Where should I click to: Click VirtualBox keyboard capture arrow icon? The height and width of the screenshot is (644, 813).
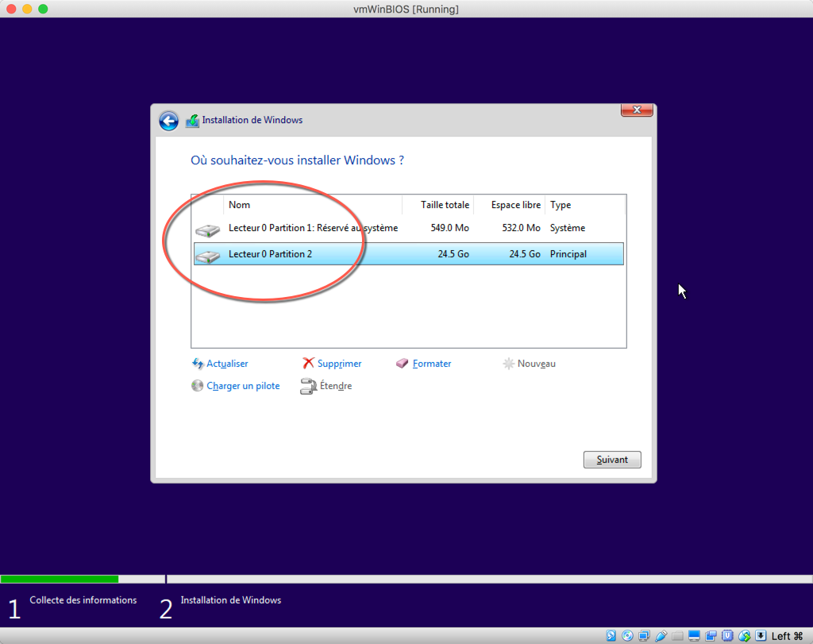pyautogui.click(x=761, y=636)
